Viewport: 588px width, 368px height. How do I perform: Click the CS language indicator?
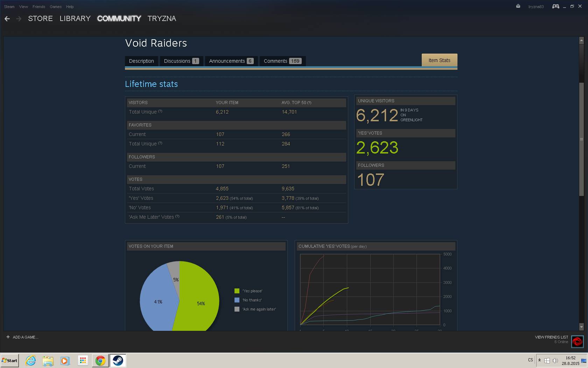coord(531,360)
